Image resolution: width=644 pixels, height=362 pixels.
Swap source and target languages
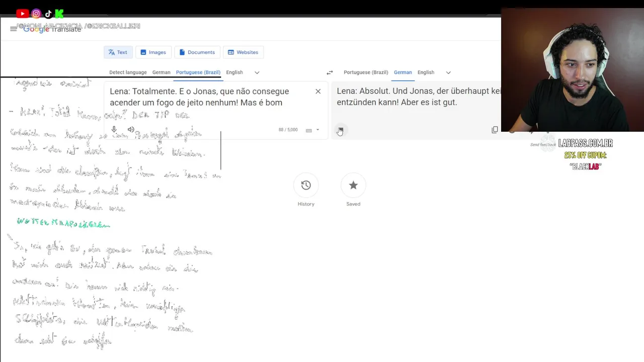click(x=330, y=72)
